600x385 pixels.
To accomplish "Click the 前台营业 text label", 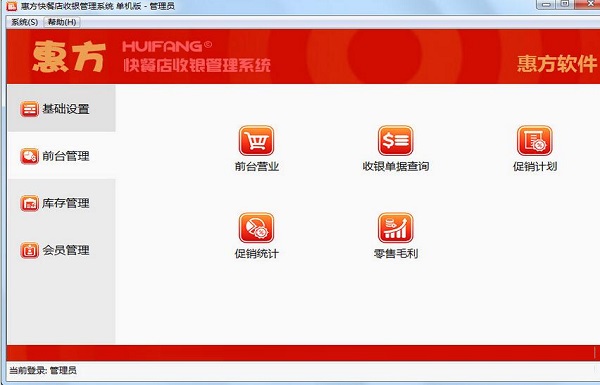I will click(257, 166).
